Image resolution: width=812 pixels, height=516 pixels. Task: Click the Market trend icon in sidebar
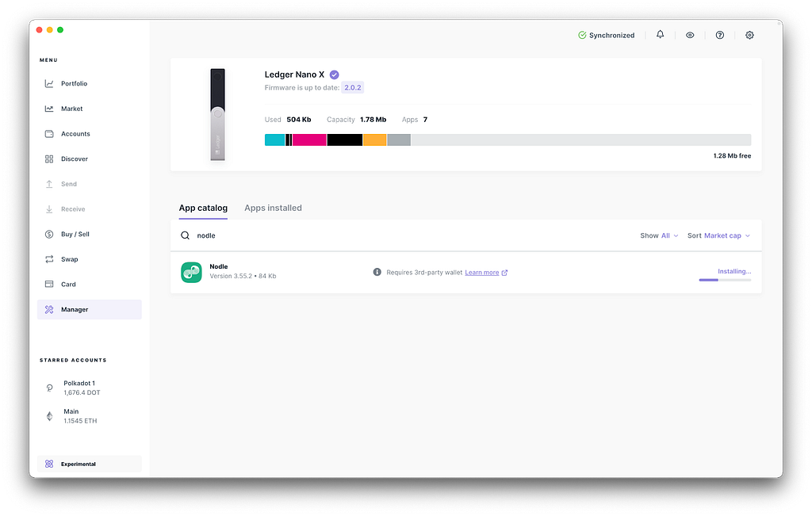(x=49, y=109)
